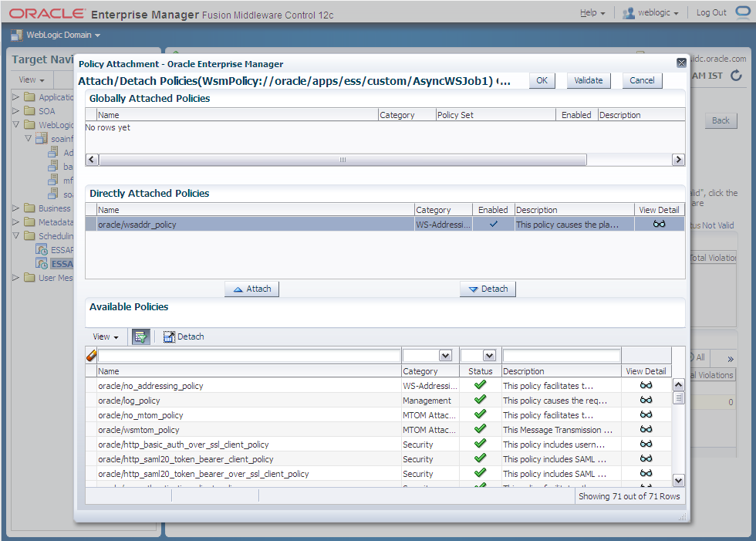Viewport: 756px width, 541px height.
Task: Select oracle/wsaddr_policy row
Action: tap(385, 225)
